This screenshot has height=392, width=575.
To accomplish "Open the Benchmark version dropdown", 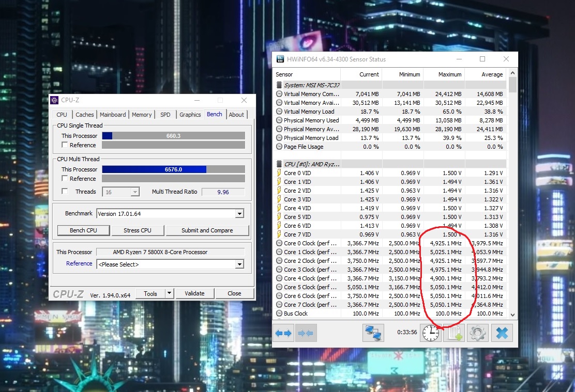I will [239, 214].
